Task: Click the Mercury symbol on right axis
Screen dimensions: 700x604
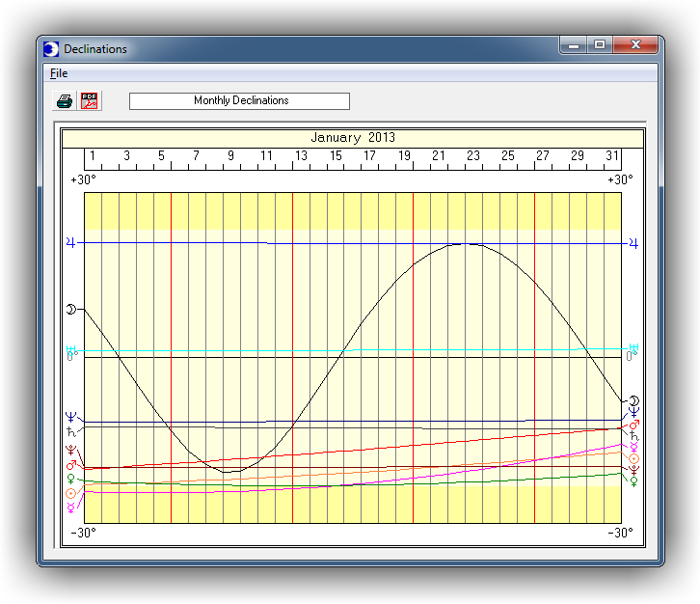Action: pos(633,448)
